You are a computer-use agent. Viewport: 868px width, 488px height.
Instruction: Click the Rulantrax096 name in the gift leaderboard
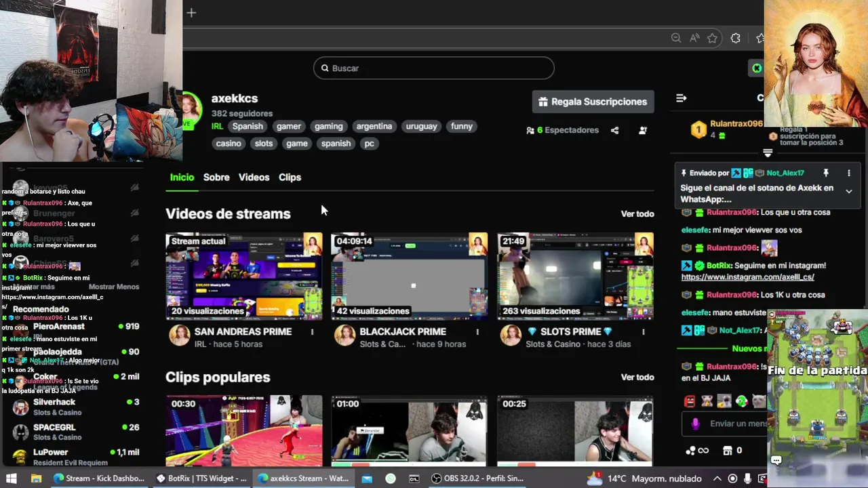pyautogui.click(x=736, y=123)
